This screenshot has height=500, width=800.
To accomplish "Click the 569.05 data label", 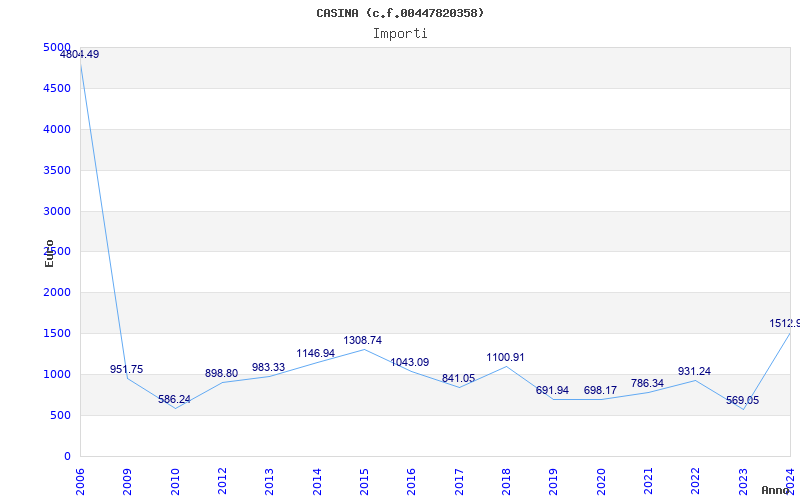I will 742,401.
